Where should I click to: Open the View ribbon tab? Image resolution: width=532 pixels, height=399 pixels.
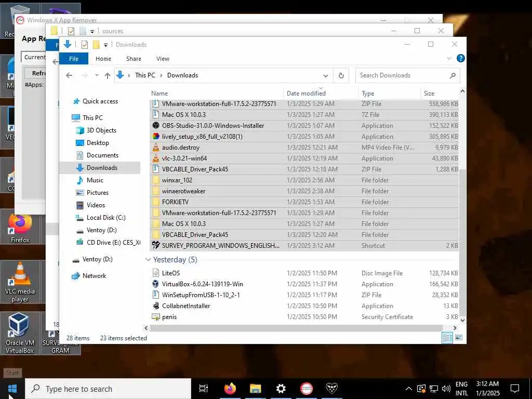(x=163, y=59)
